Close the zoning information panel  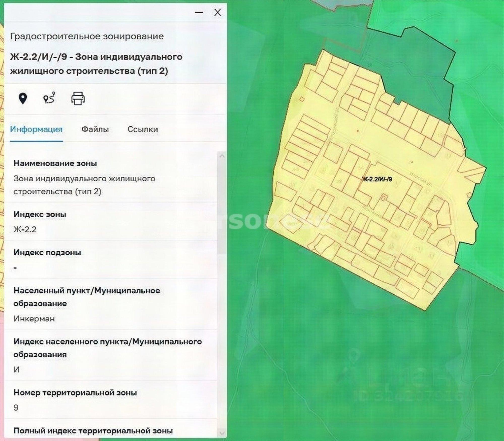pyautogui.click(x=217, y=12)
